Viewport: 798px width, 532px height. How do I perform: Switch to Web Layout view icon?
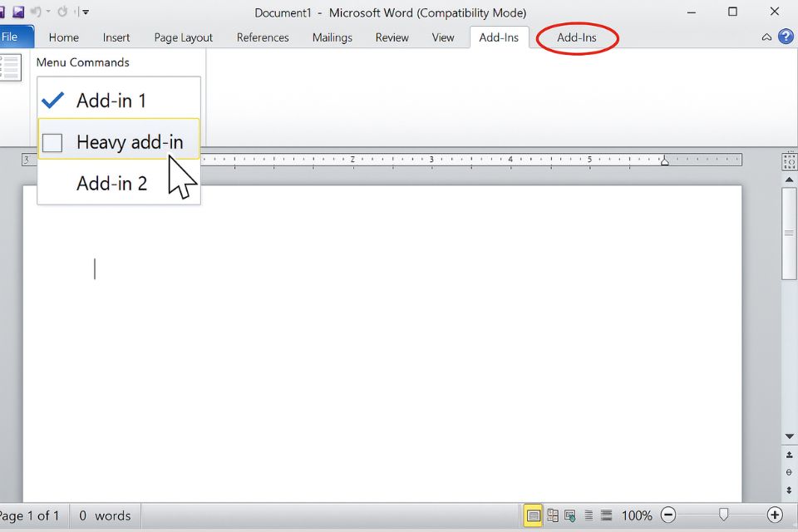point(570,515)
